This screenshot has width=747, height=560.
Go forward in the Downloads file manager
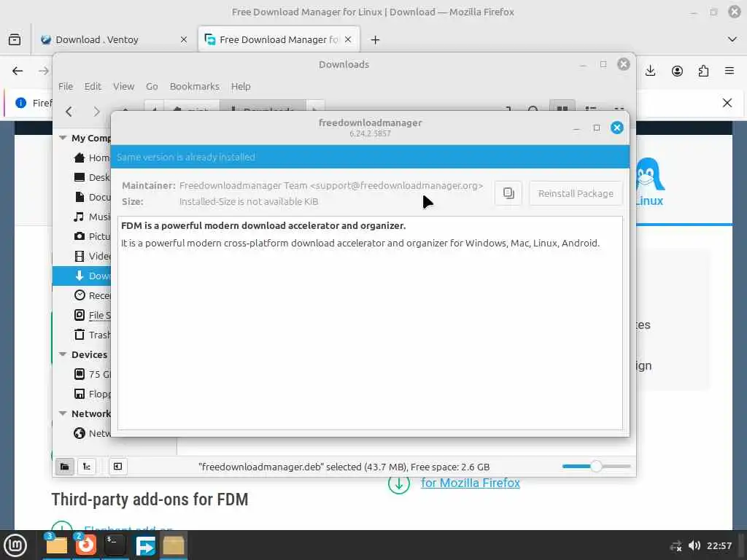(x=96, y=112)
